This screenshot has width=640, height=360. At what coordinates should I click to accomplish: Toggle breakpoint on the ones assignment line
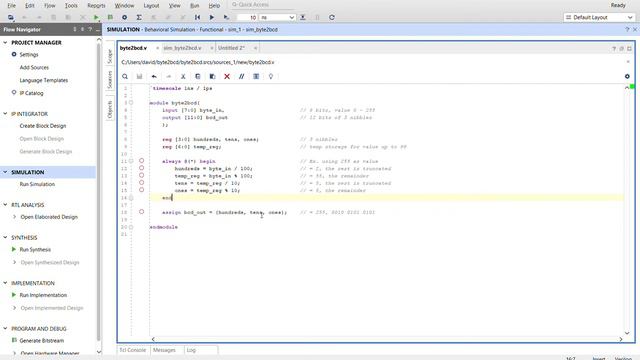[141, 190]
